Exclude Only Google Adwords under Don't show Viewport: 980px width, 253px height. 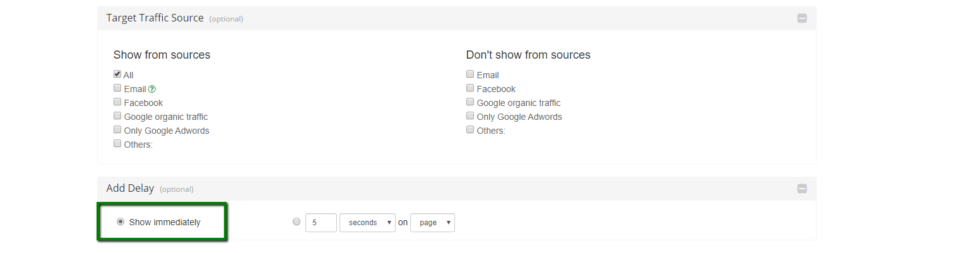pos(470,116)
